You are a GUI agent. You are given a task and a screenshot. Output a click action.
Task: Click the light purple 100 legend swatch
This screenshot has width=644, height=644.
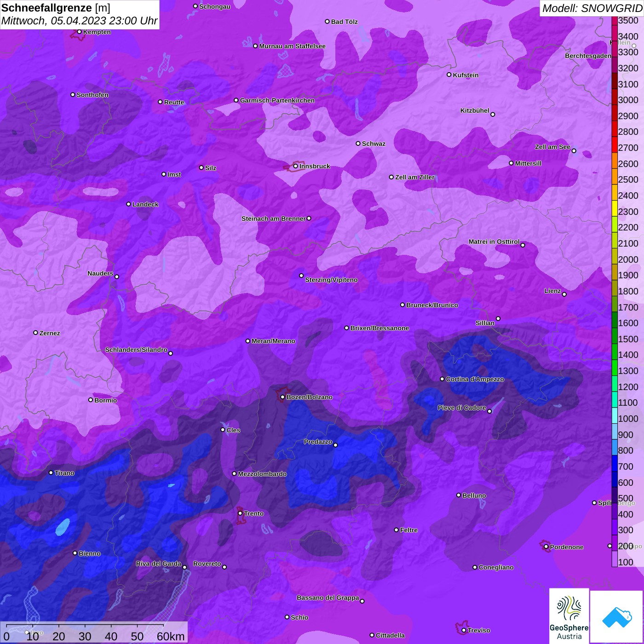tap(614, 559)
